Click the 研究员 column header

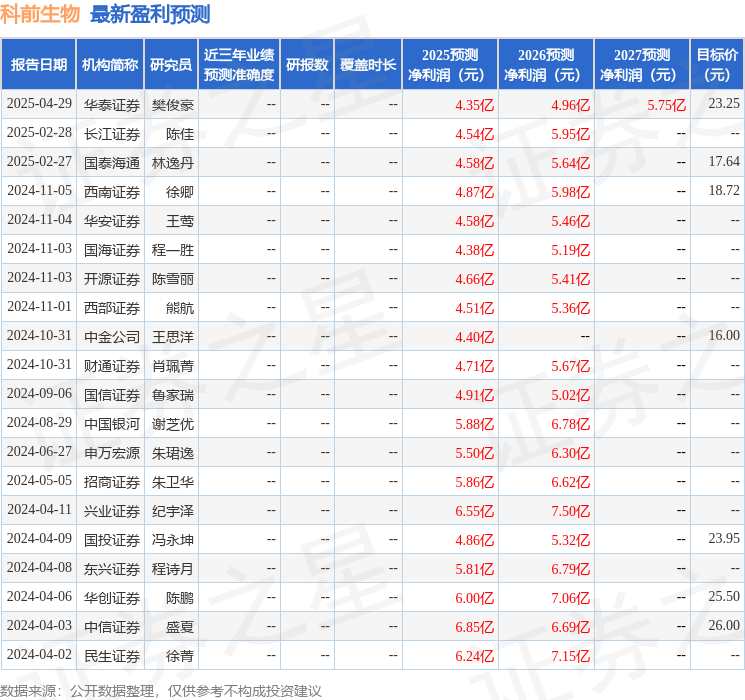171,65
